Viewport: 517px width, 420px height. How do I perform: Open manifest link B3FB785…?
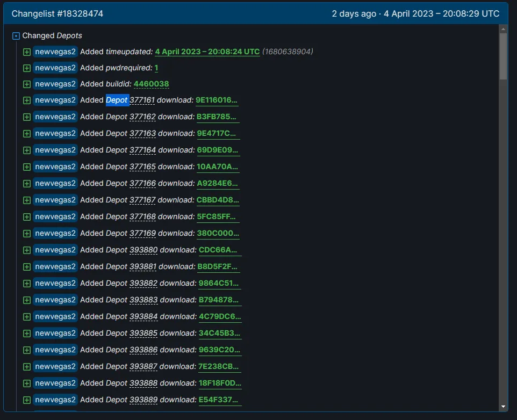click(218, 117)
